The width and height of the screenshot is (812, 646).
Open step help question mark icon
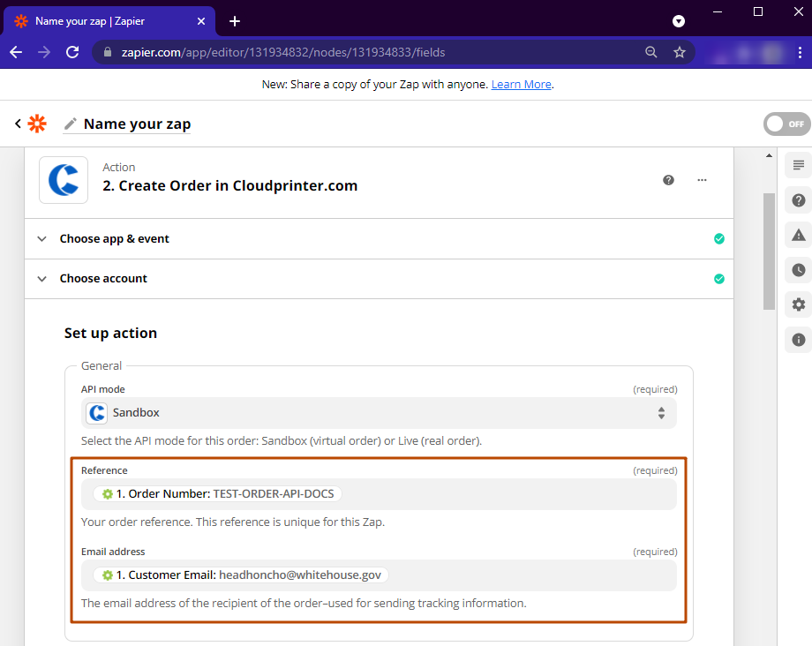(x=668, y=180)
